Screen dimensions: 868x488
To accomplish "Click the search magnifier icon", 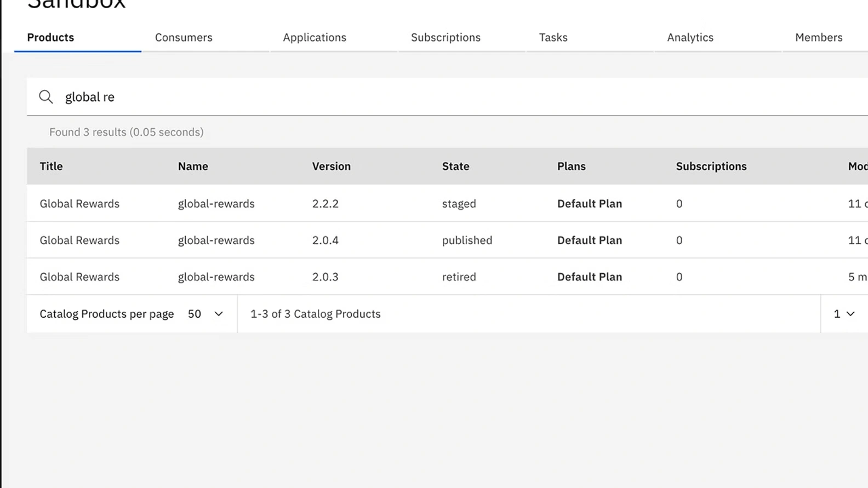I will click(46, 97).
